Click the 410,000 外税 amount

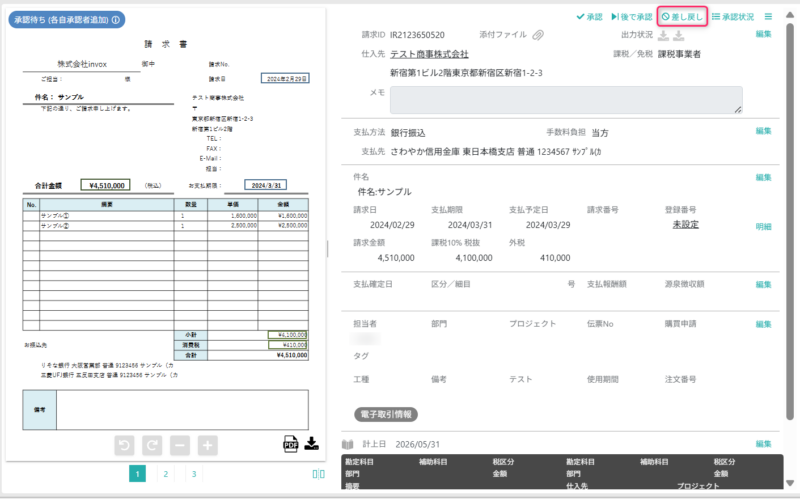[555, 258]
